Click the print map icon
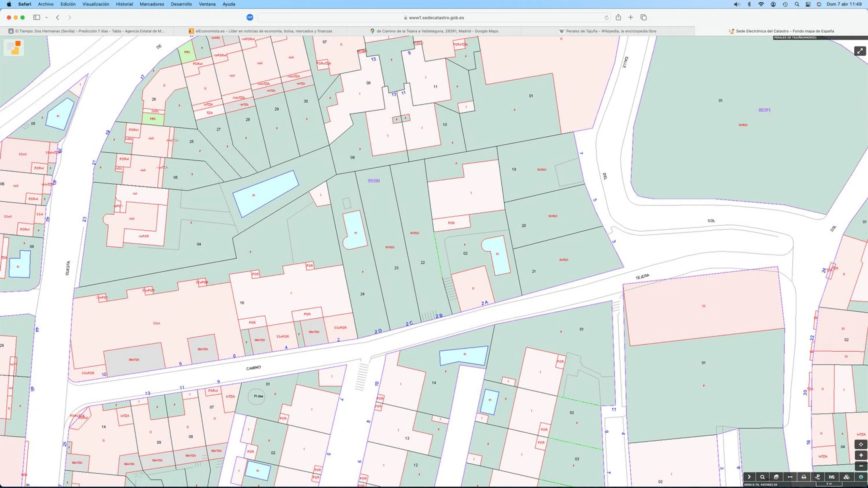This screenshot has height=488, width=868. pyautogui.click(x=804, y=477)
